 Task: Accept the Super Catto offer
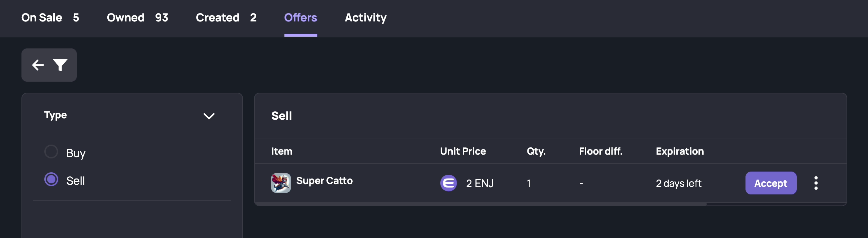click(x=771, y=183)
